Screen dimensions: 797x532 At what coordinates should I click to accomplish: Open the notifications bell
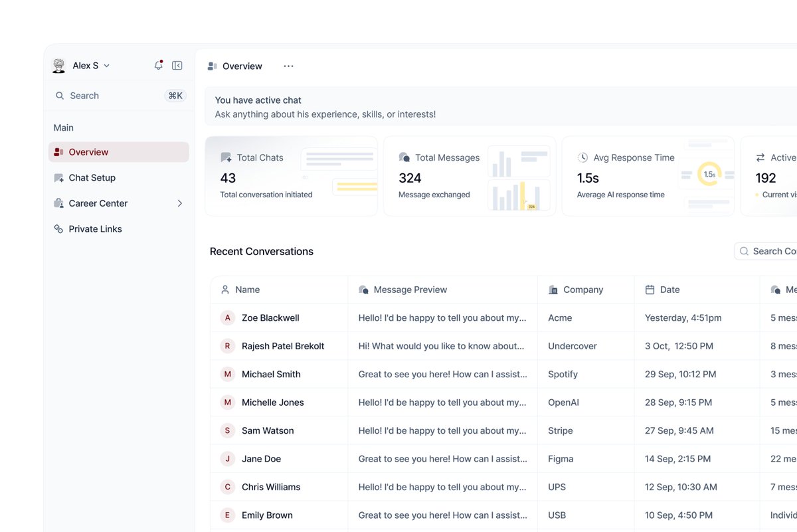[158, 65]
